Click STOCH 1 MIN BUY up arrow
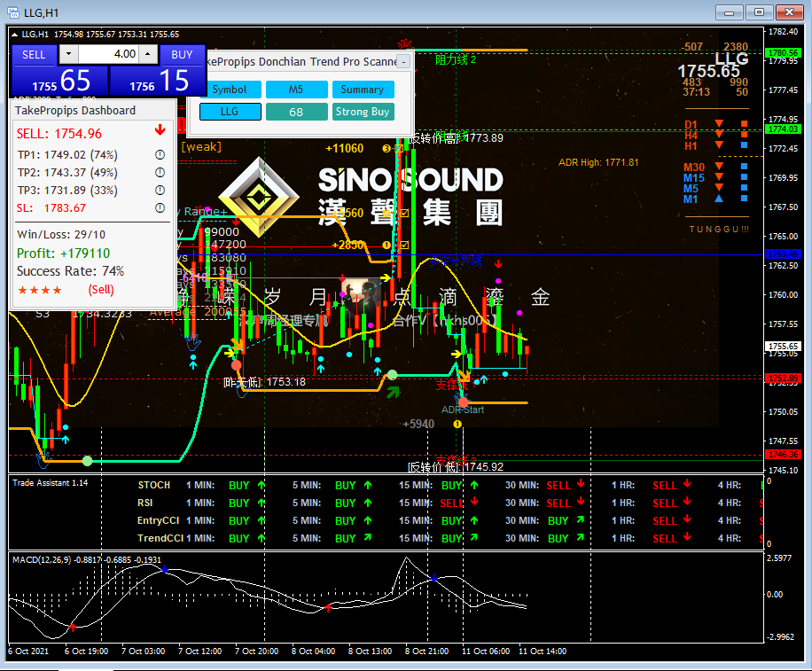 click(x=262, y=485)
